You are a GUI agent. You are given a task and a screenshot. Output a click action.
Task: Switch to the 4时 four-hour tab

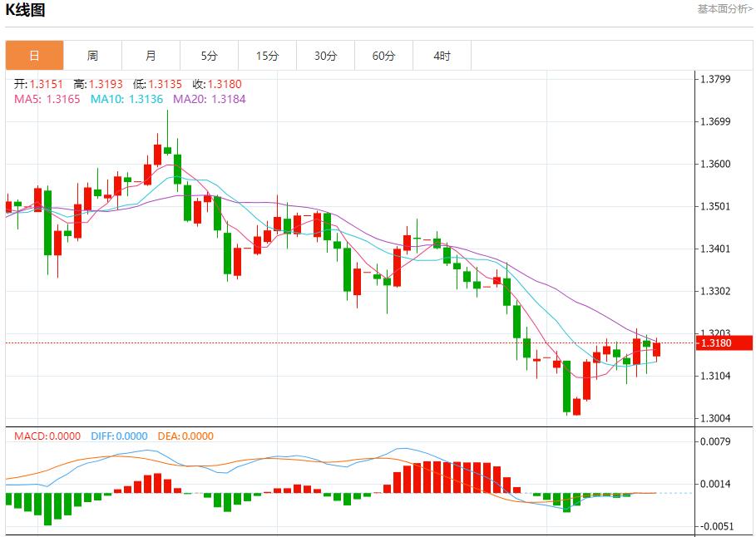[442, 56]
